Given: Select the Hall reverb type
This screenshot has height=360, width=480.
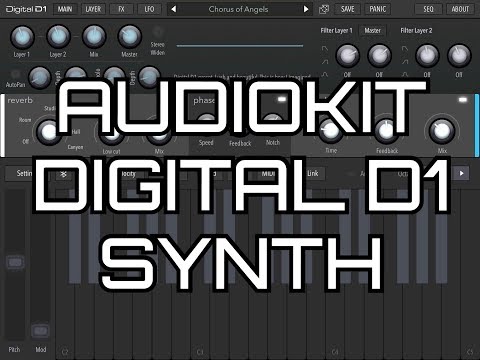Looking at the screenshot, I should [x=76, y=132].
